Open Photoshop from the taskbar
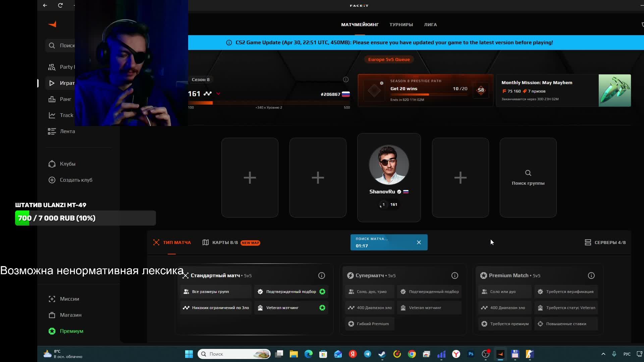Screen dimensions: 644x362 coord(471,354)
